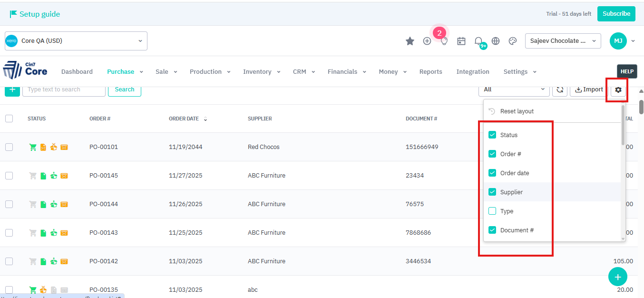Click the Subscribe button
This screenshot has height=298, width=644.
point(616,14)
